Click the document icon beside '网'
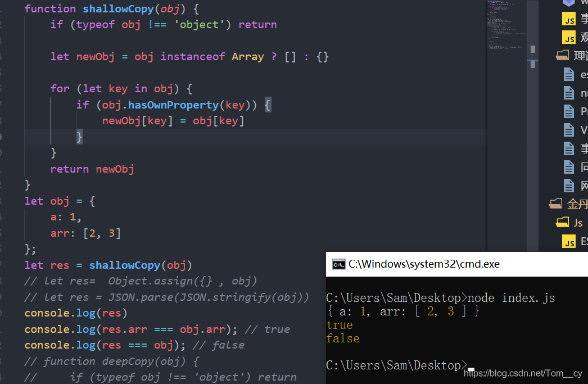This screenshot has width=588, height=384. [569, 186]
